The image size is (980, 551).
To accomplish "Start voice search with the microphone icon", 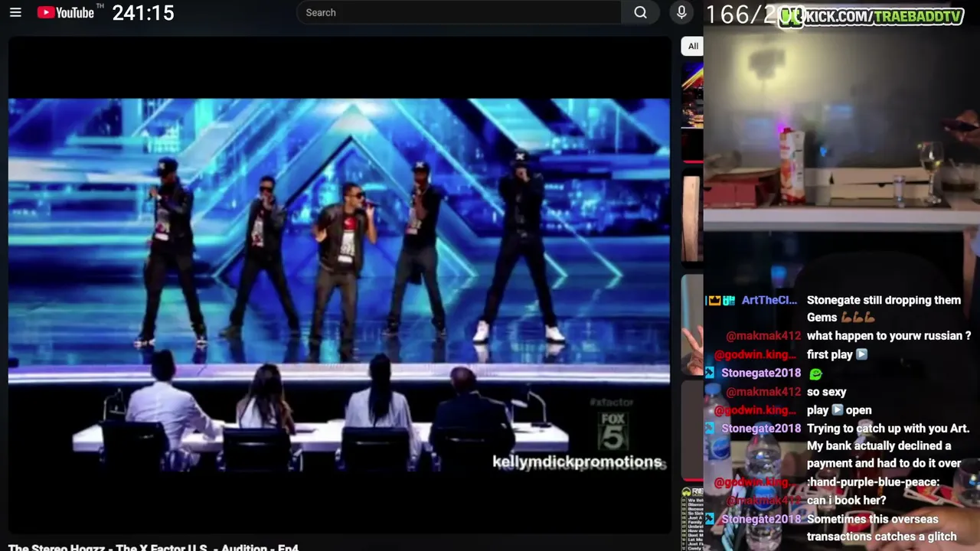I will (x=681, y=12).
